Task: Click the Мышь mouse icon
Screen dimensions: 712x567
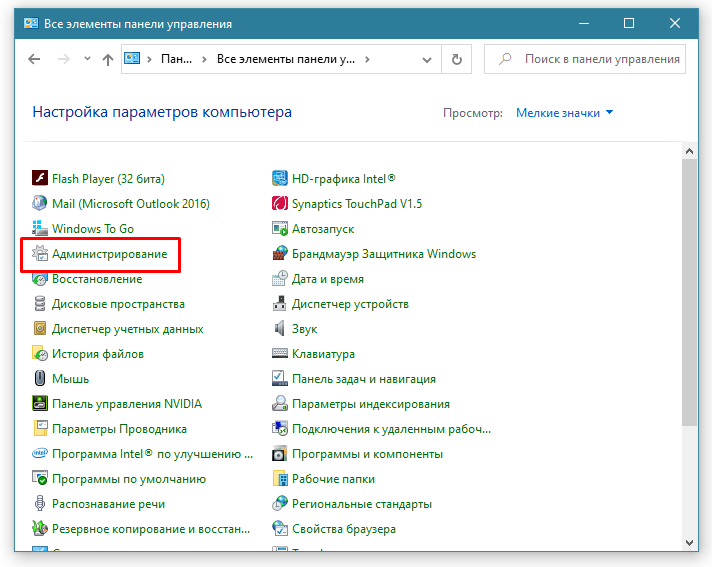Action: [x=40, y=379]
